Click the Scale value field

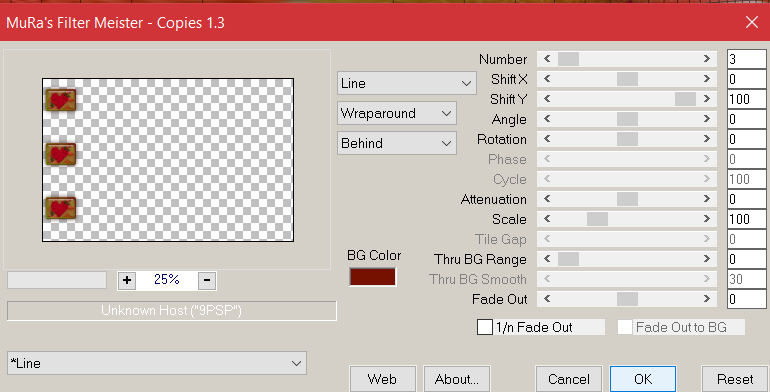pyautogui.click(x=746, y=219)
